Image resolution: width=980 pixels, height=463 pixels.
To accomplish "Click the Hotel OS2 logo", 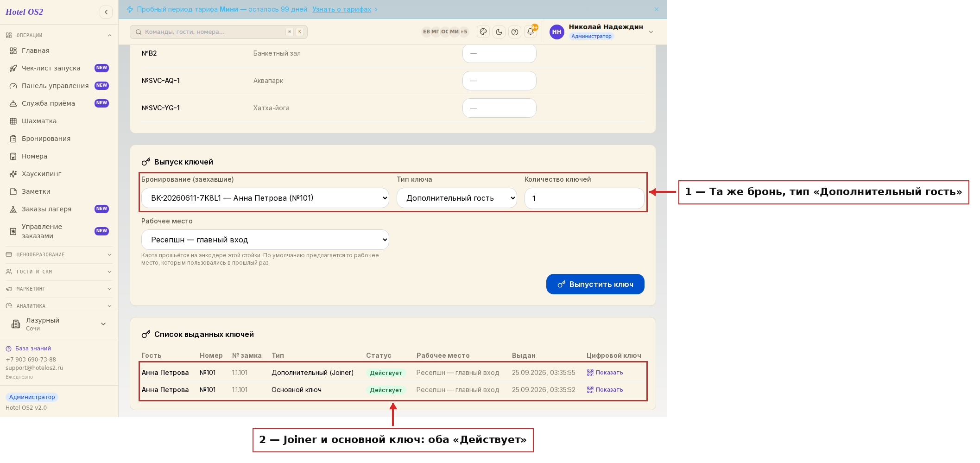I will pyautogui.click(x=24, y=12).
